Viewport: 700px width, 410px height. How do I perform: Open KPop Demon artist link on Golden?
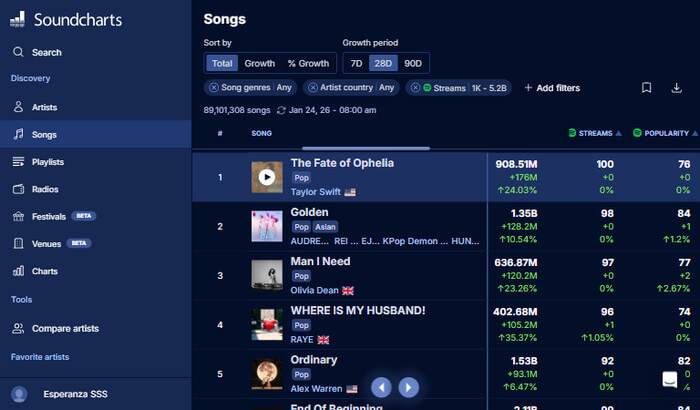point(415,241)
